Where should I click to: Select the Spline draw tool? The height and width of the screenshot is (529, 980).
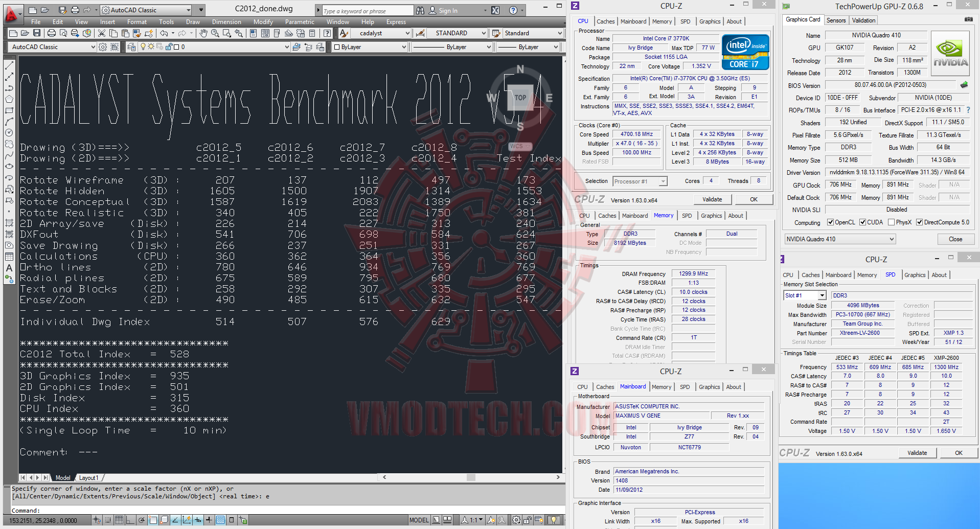9,155
